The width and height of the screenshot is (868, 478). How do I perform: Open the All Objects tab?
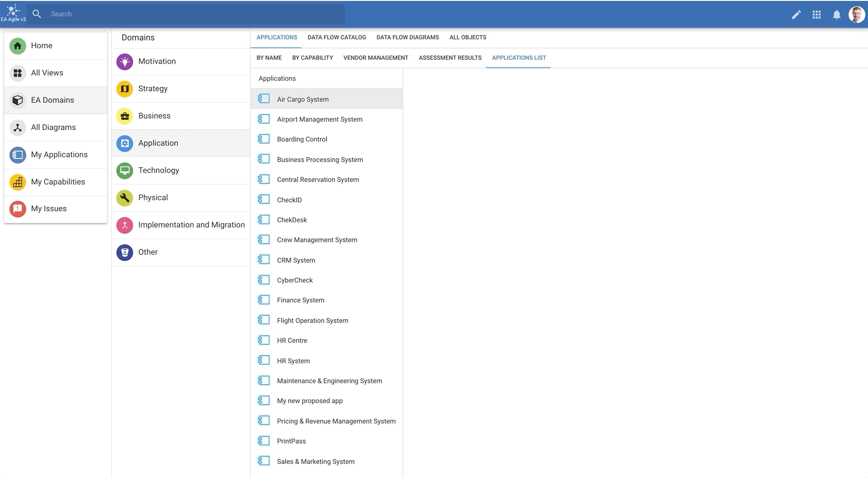[x=468, y=37]
